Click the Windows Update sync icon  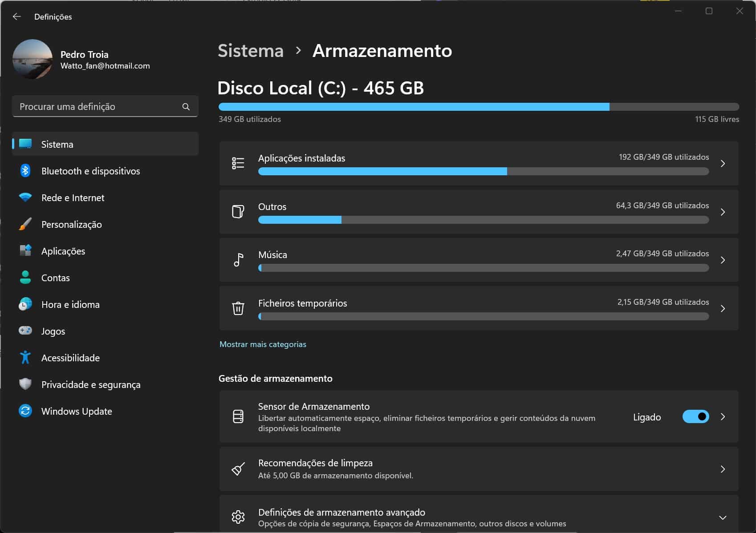pyautogui.click(x=25, y=411)
